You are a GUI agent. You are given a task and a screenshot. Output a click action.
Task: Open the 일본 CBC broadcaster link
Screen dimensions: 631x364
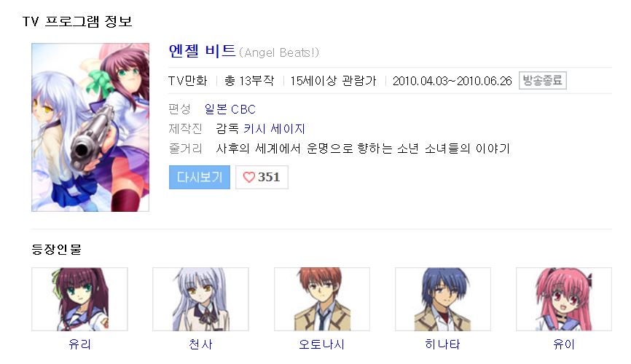(230, 109)
